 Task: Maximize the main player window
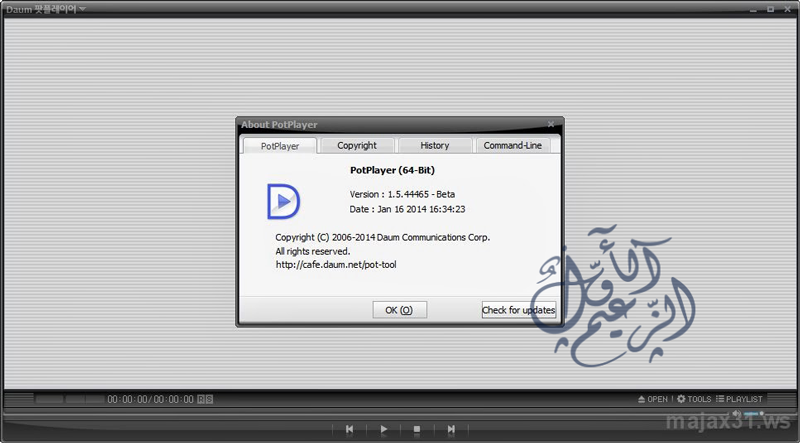point(770,9)
